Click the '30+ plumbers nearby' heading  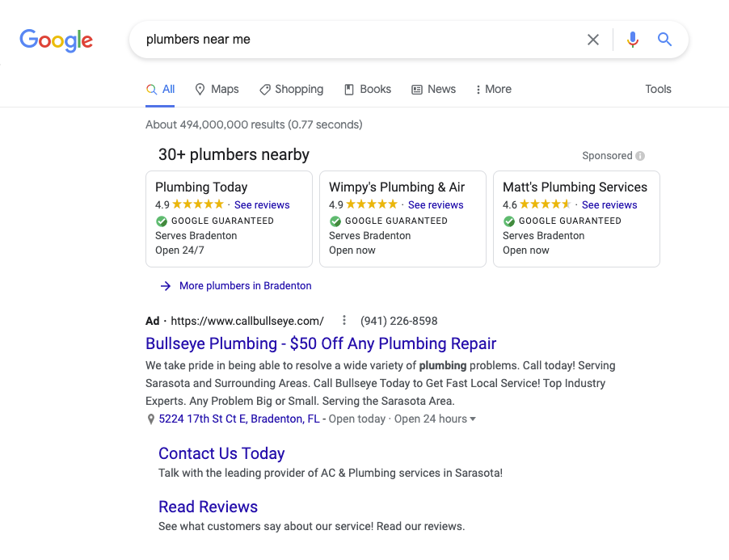234,154
